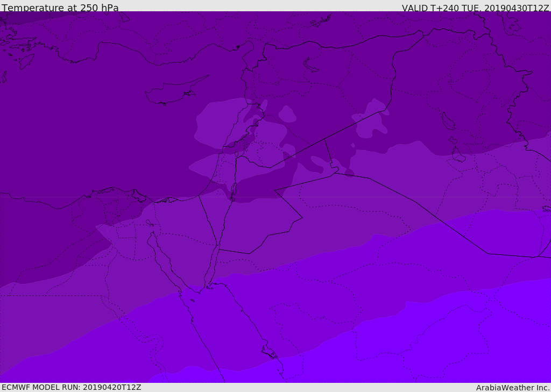Click the 'VALID T+240 TUE. 20190430T12Z' label
This screenshot has height=392, width=551.
pyautogui.click(x=475, y=8)
